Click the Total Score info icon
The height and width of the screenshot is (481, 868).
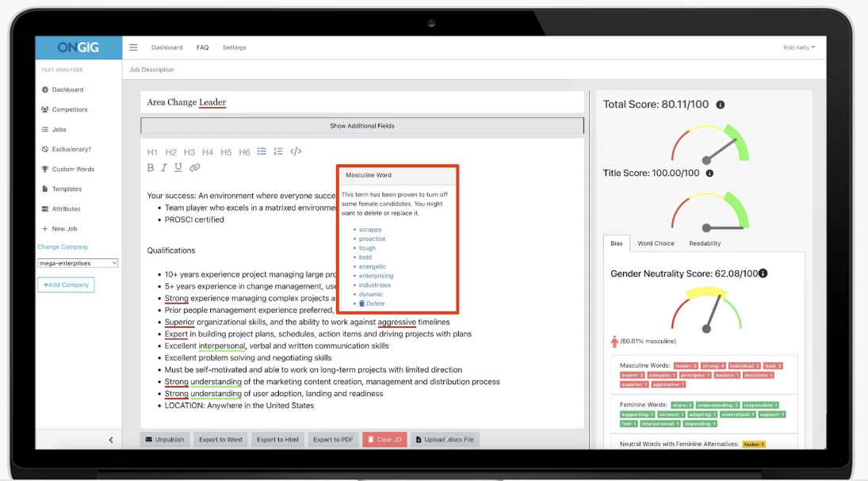[720, 105]
